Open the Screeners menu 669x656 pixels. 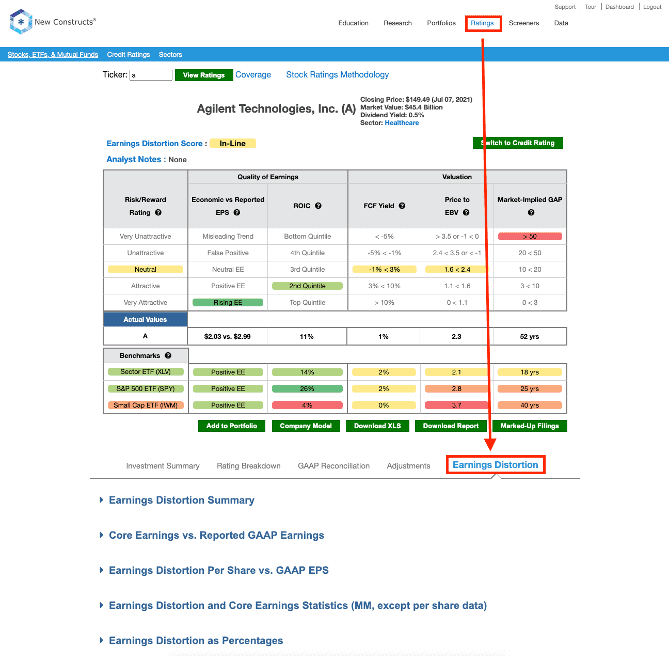coord(524,23)
